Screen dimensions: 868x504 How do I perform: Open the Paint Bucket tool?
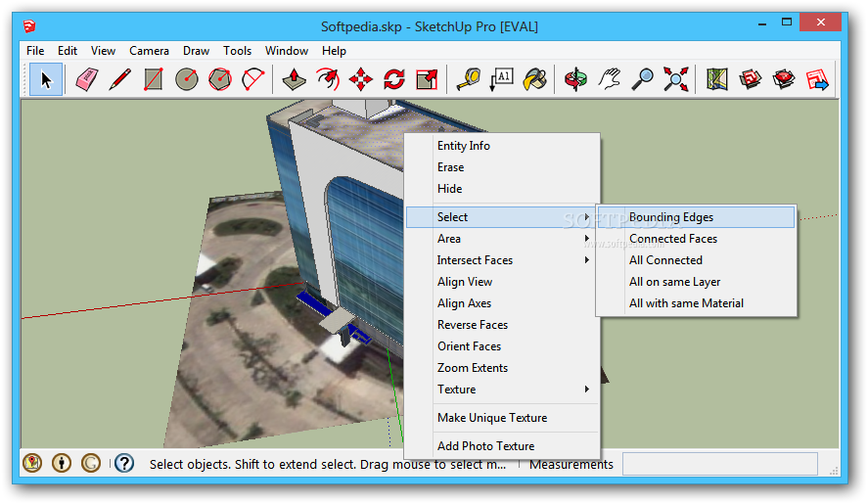coord(534,79)
